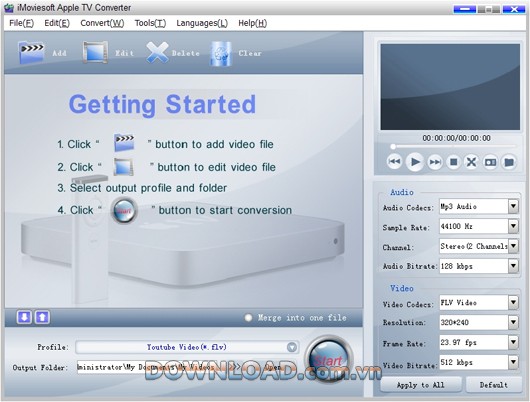Open the Tools menu

coord(150,23)
